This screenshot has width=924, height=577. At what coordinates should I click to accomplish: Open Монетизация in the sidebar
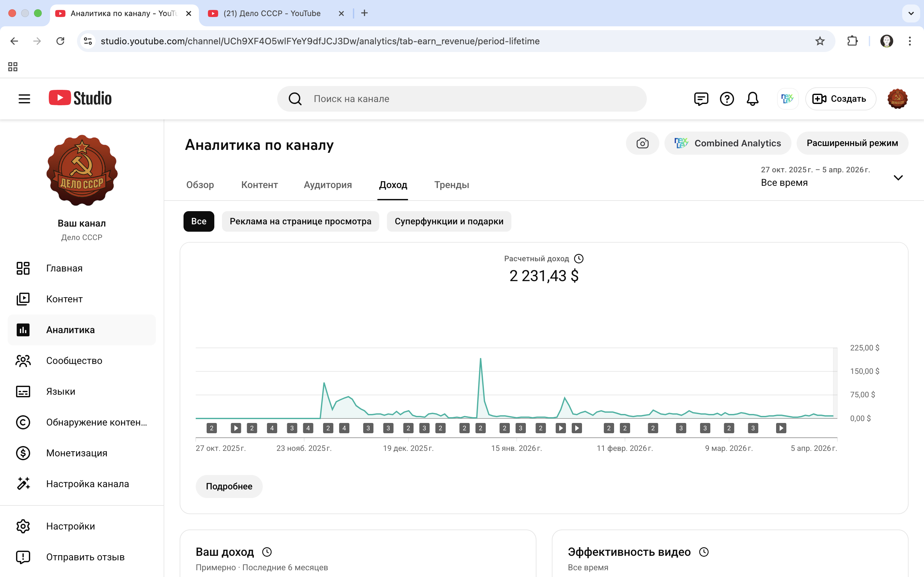coord(77,453)
